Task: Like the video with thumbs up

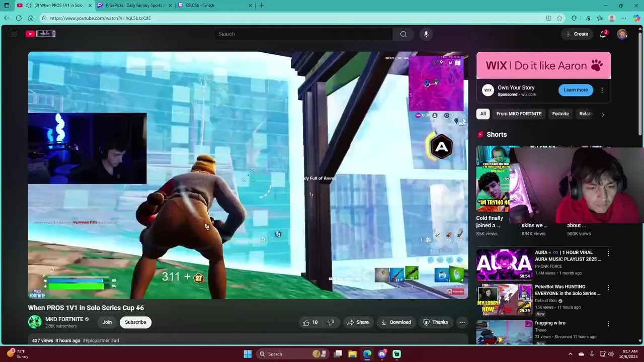Action: coord(310,322)
